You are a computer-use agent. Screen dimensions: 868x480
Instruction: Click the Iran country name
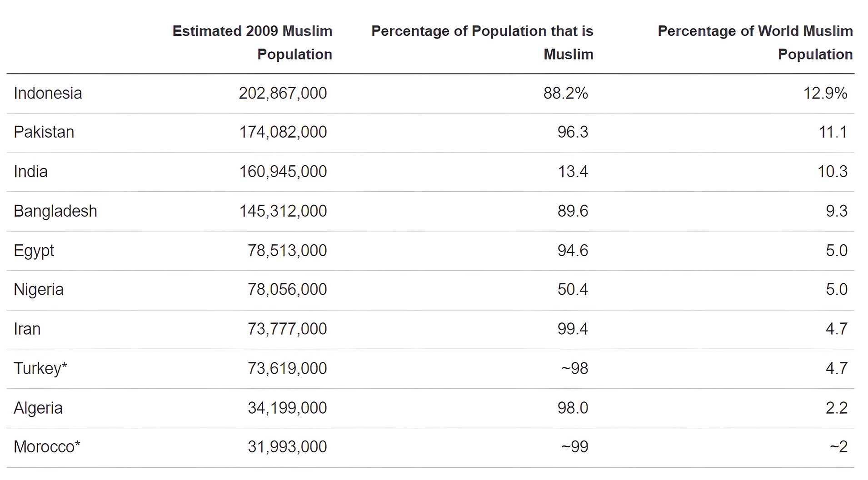tap(27, 329)
